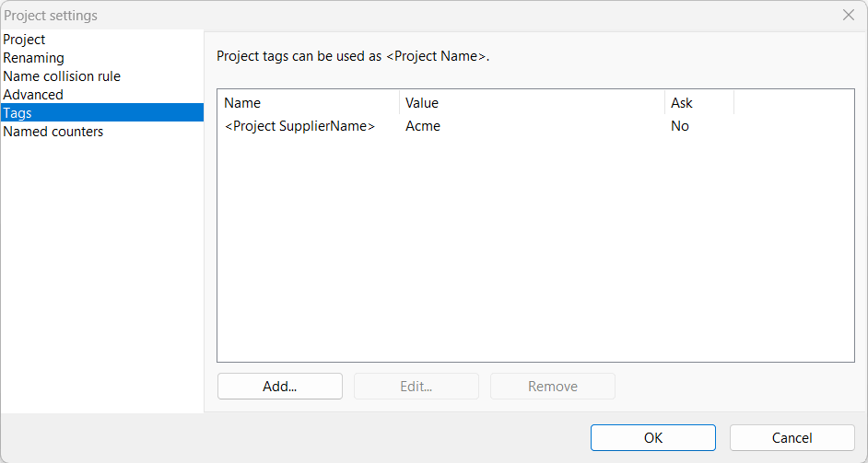Select the <Project SupplierName> tag row
Screen dimensions: 868x463
click(299, 126)
